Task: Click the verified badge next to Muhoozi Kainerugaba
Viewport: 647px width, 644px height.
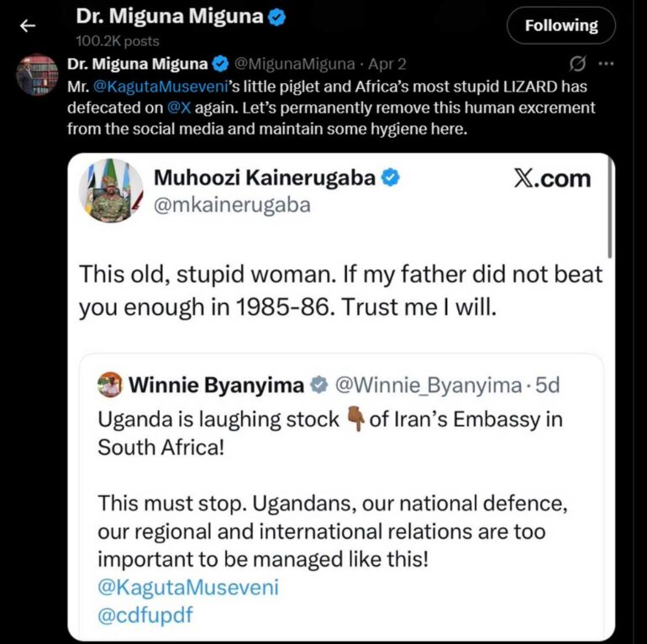Action: (391, 177)
